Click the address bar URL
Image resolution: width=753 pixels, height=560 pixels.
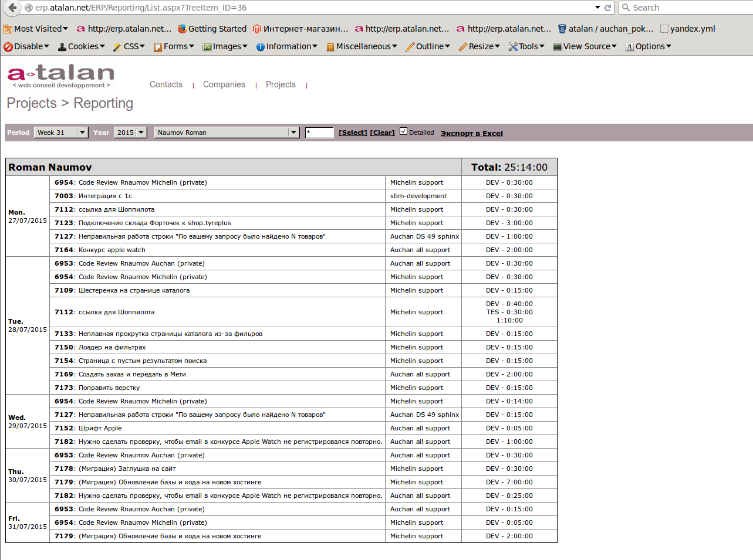coord(141,8)
